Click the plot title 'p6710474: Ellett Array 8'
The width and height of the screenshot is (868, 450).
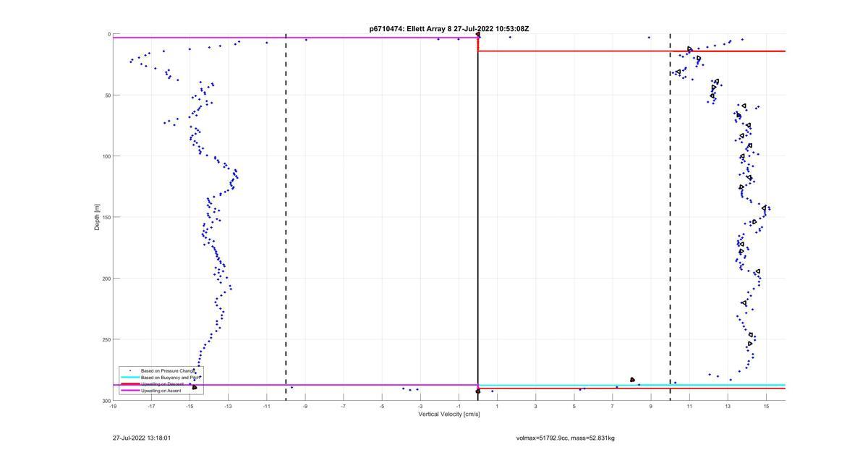click(410, 29)
